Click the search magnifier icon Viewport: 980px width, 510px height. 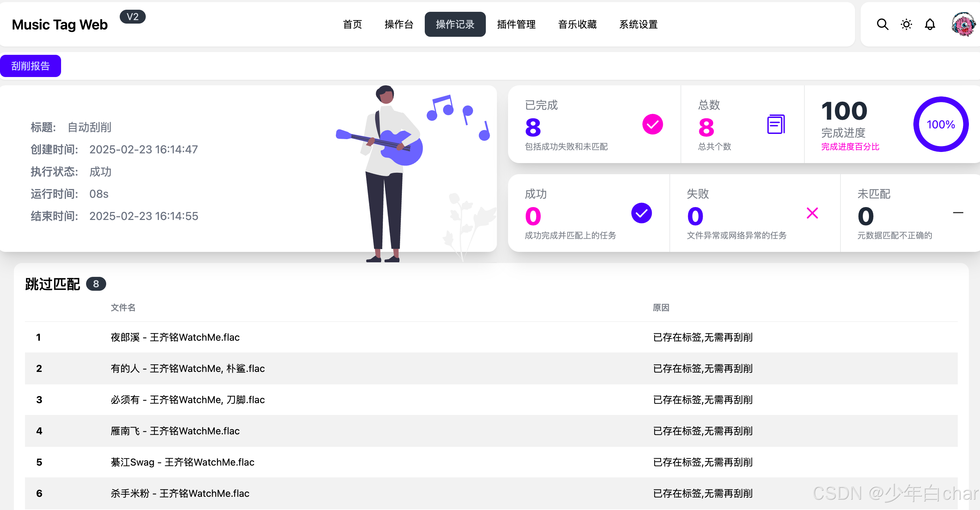(x=882, y=24)
